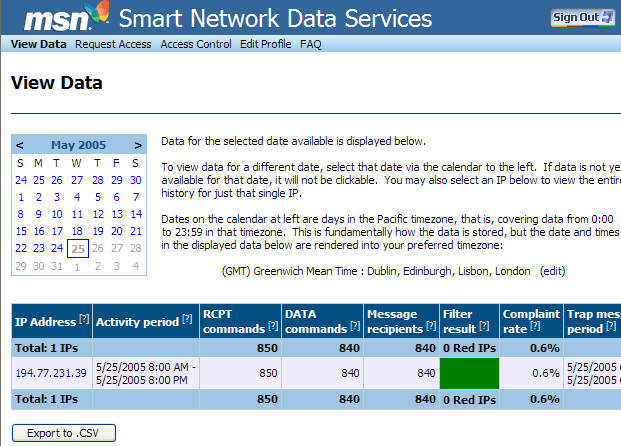The height and width of the screenshot is (446, 621).
Task: Click the edit timezone link
Action: click(552, 271)
